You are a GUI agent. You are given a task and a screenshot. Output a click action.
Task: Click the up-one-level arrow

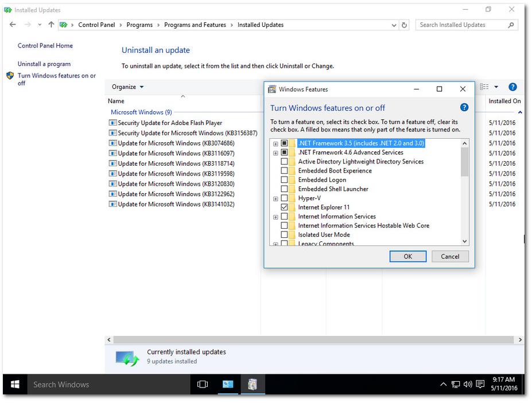[x=51, y=25]
